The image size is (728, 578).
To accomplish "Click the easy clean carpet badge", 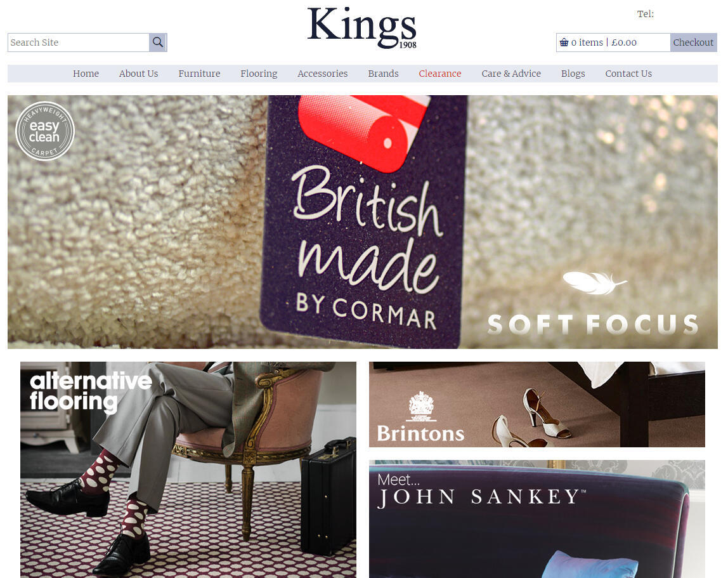I will tap(45, 131).
